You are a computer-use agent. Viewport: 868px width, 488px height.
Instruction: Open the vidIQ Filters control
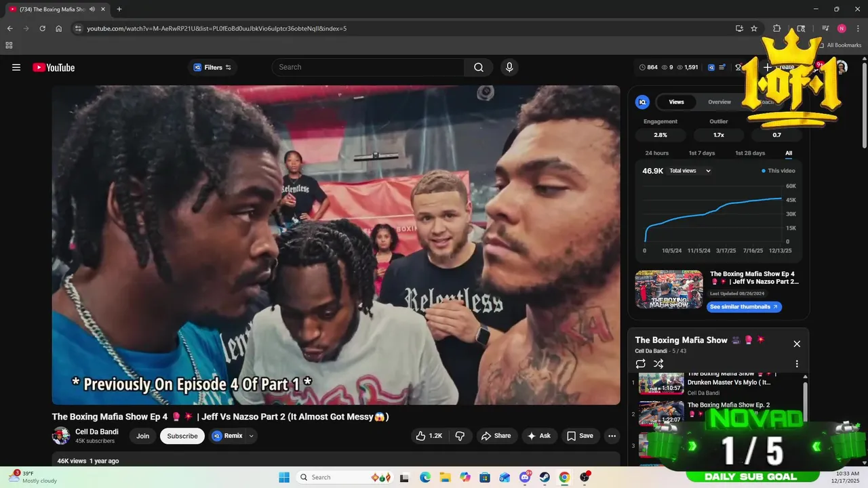point(212,67)
